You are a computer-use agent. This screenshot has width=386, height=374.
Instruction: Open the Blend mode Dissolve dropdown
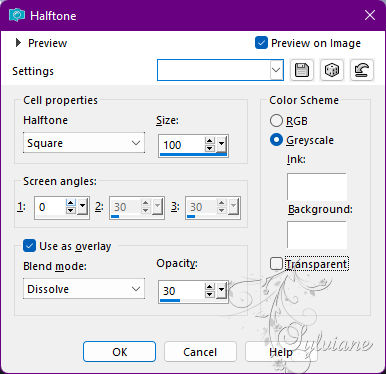84,289
